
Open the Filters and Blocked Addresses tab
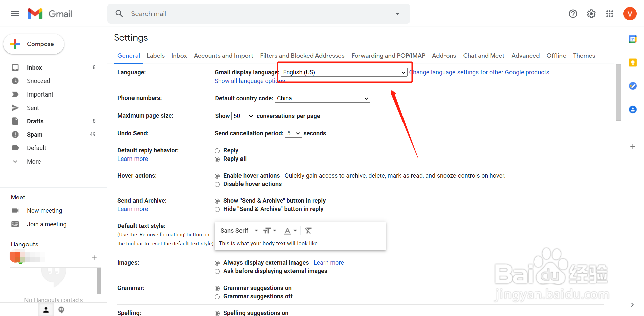pyautogui.click(x=302, y=56)
